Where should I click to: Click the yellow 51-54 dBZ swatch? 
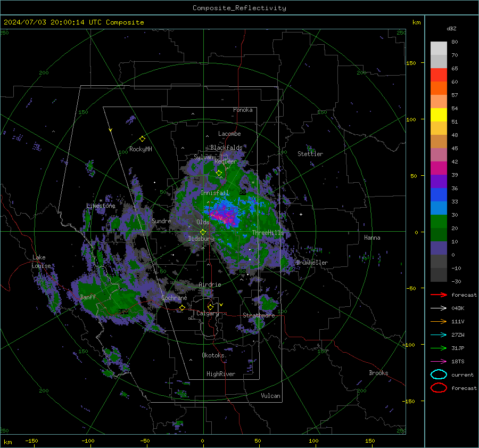(x=439, y=115)
